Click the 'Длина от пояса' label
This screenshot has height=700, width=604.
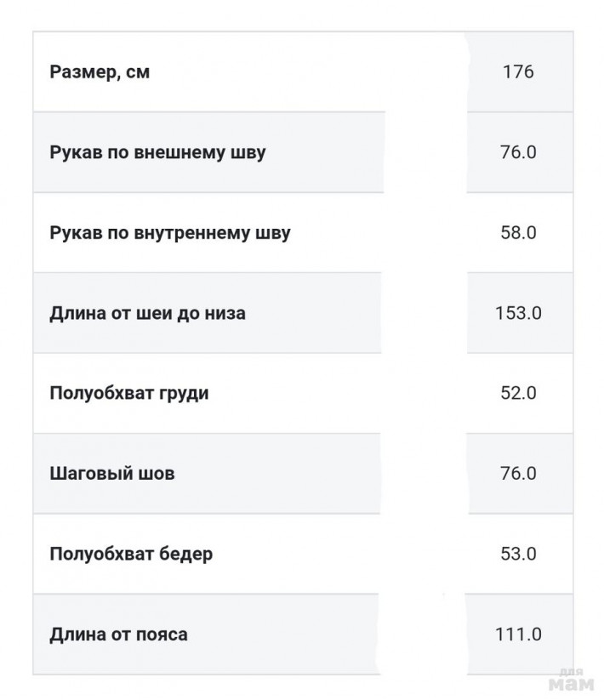tap(118, 635)
